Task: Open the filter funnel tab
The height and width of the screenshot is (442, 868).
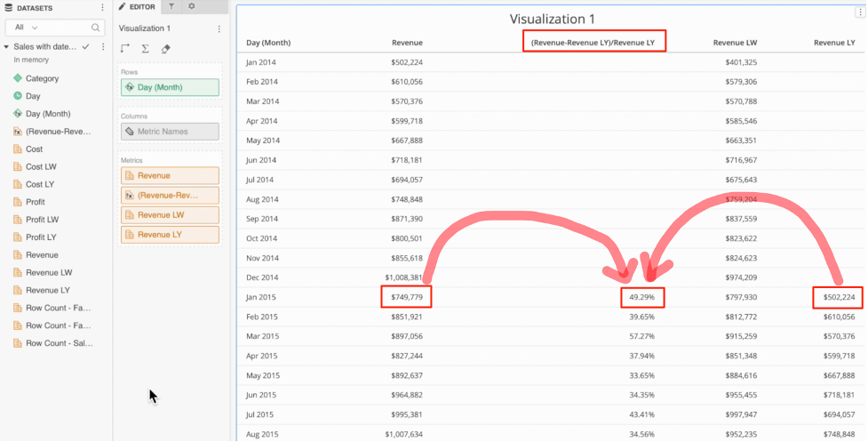Action: (x=171, y=7)
